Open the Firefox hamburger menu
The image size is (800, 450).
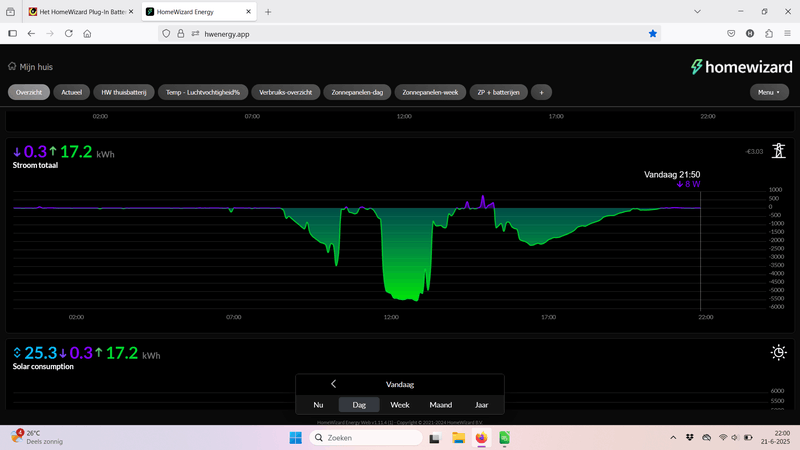click(787, 34)
